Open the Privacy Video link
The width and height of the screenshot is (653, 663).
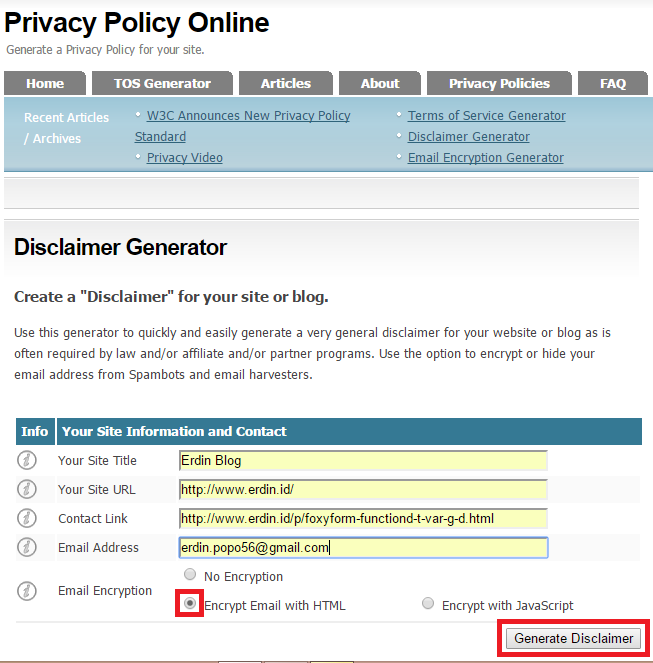click(x=184, y=158)
